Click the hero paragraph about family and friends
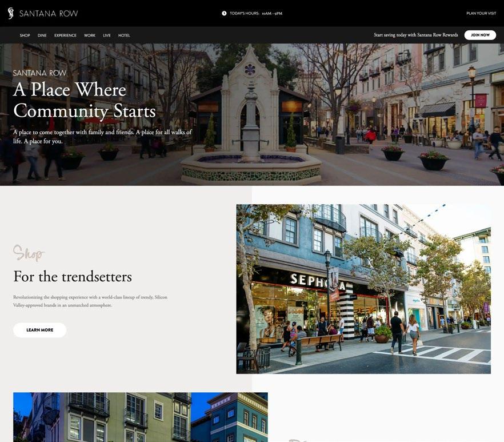This screenshot has width=504, height=442. [102, 137]
